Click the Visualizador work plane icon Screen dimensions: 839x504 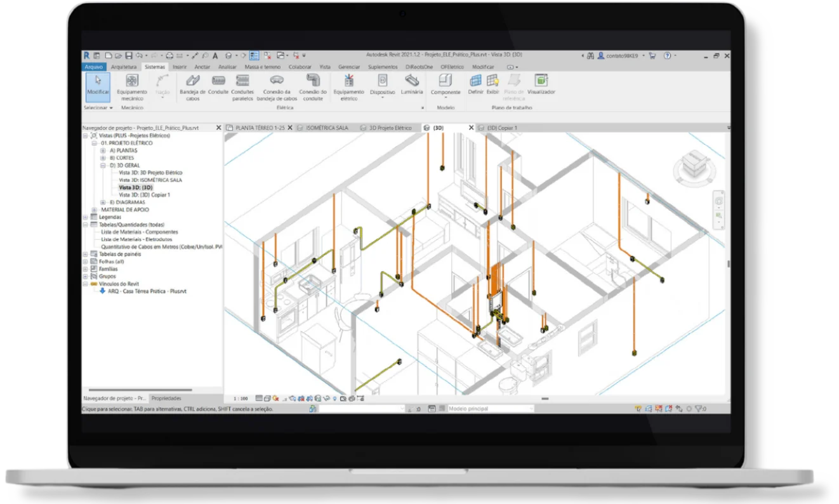pos(541,84)
